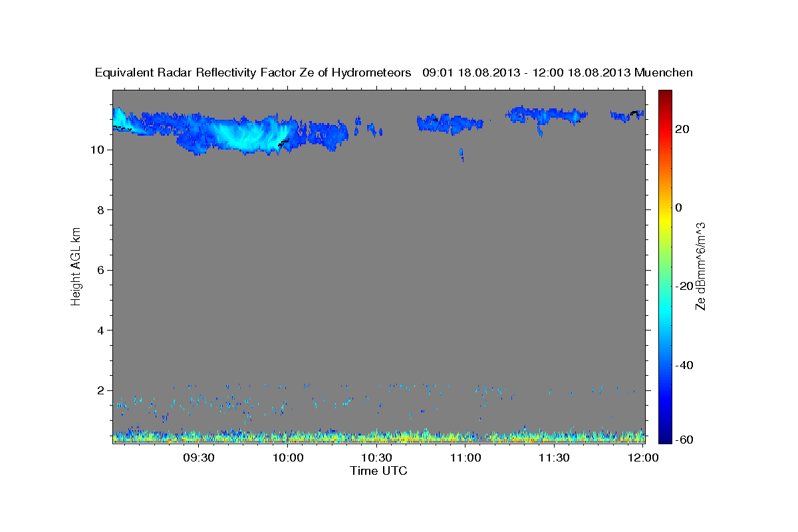
Task: Click the plot title 'Equivalent Radar Reflectivity Factor Ze of Hydrometeors'
Action: pos(253,72)
